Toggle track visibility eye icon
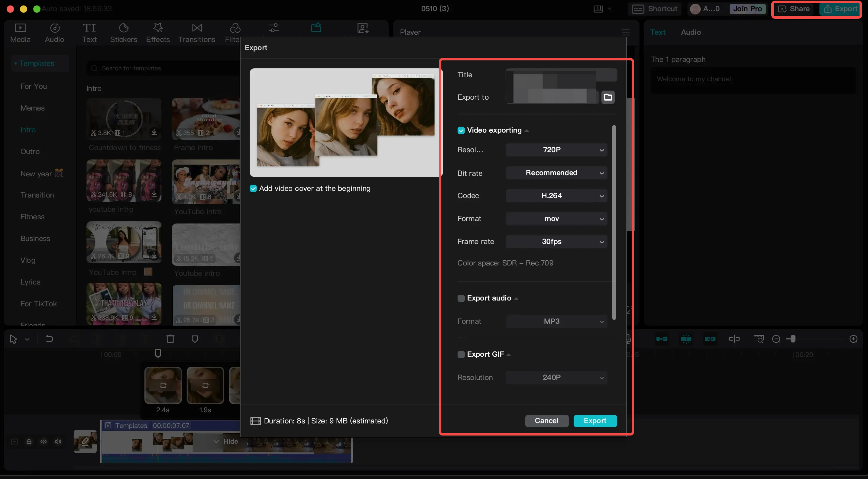868x479 pixels. point(44,441)
